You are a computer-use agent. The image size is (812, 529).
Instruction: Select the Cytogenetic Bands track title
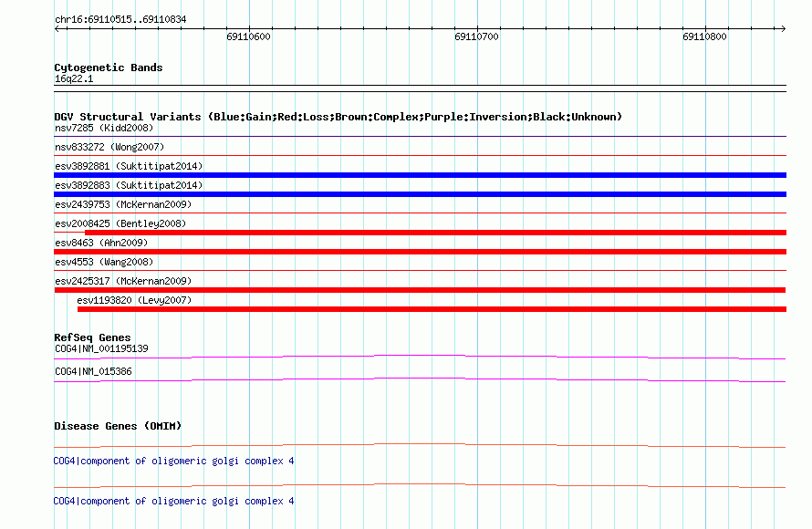pos(109,67)
